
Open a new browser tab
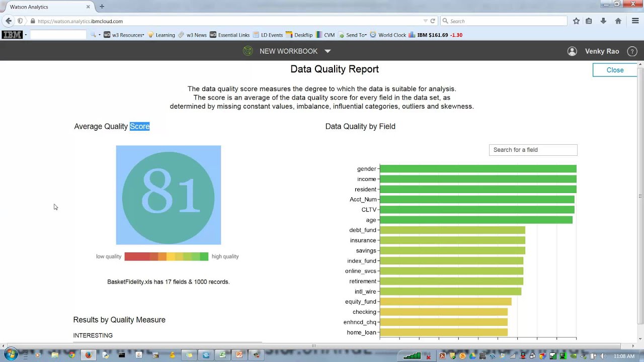tap(102, 7)
